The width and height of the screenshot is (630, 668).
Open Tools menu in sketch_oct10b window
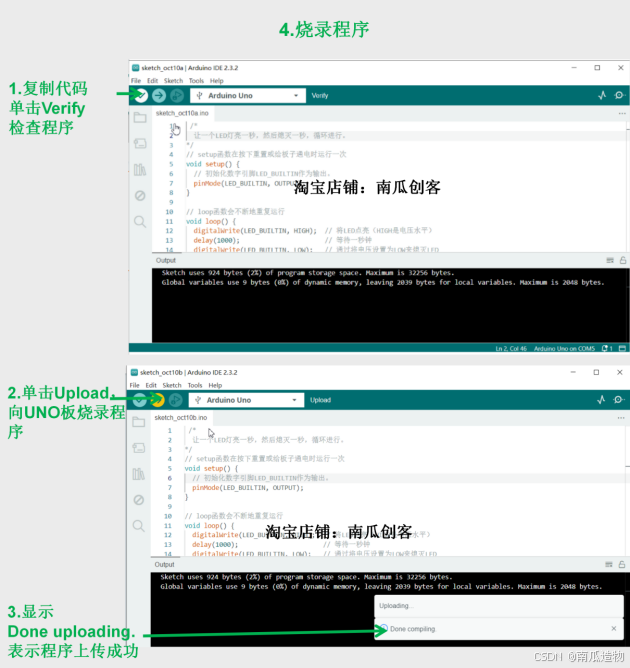(195, 385)
